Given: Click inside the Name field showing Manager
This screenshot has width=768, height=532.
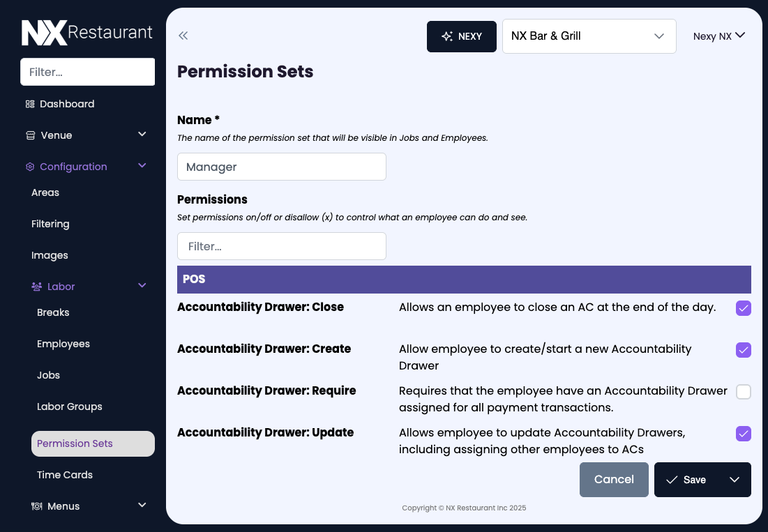Looking at the screenshot, I should pyautogui.click(x=282, y=167).
